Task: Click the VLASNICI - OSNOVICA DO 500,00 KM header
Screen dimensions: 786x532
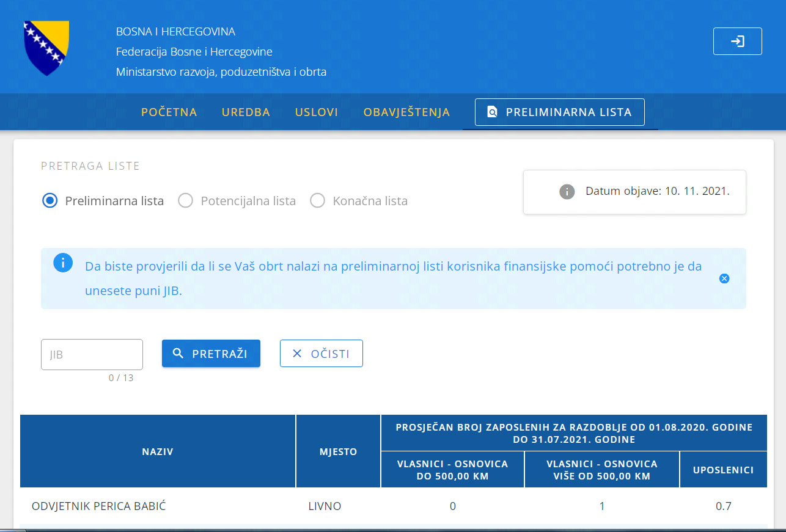Action: [x=452, y=470]
